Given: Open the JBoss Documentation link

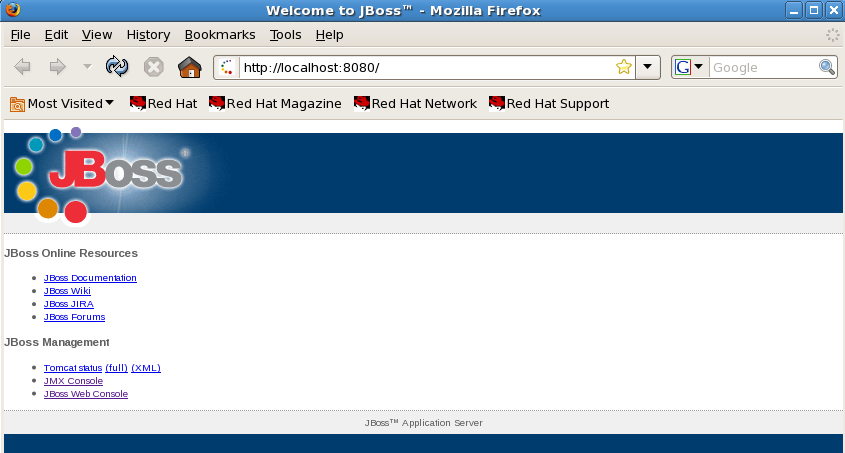Looking at the screenshot, I should tap(90, 278).
